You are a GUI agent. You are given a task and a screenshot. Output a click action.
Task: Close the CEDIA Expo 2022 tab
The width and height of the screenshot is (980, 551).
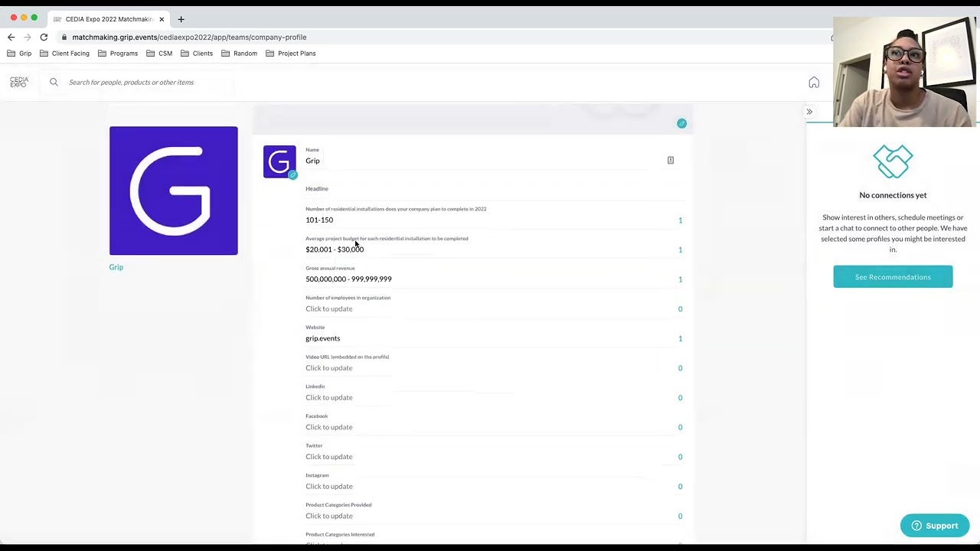[162, 19]
